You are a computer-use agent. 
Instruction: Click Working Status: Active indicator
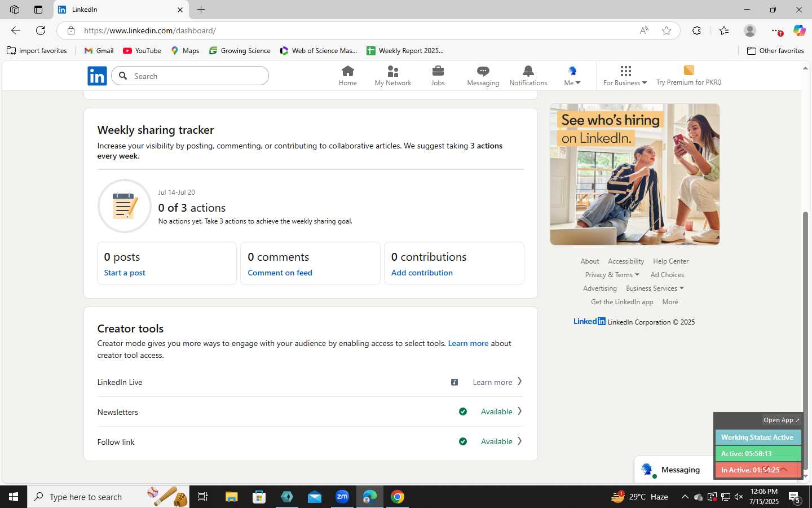(757, 437)
